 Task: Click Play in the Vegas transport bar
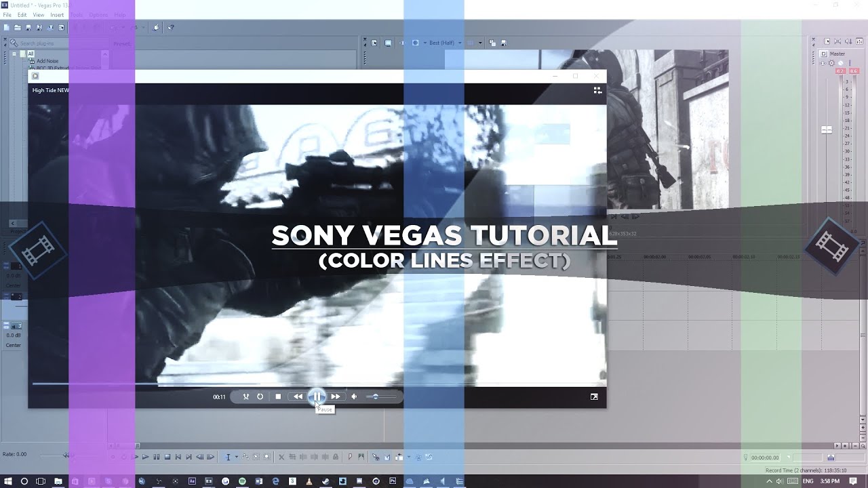tap(145, 457)
